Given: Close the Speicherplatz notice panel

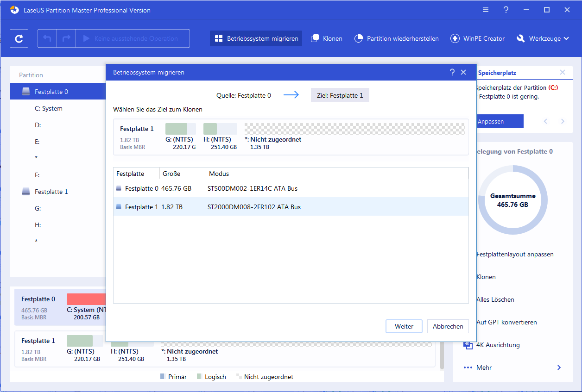Looking at the screenshot, I should coord(563,72).
